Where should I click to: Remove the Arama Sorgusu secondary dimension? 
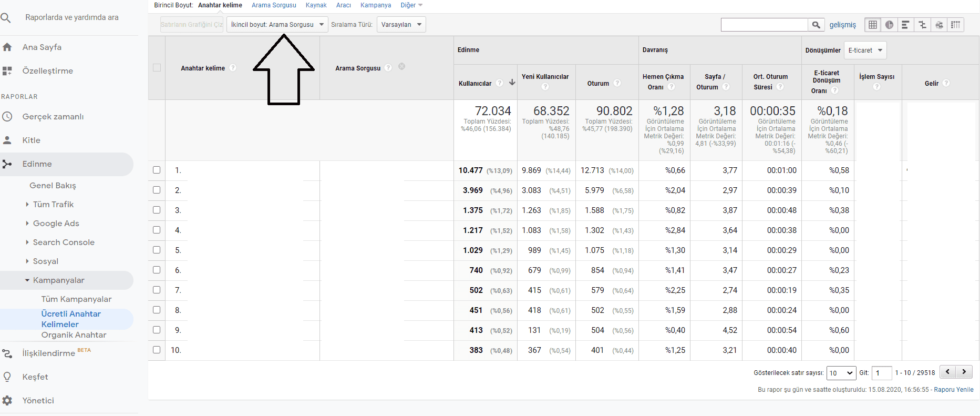(401, 67)
